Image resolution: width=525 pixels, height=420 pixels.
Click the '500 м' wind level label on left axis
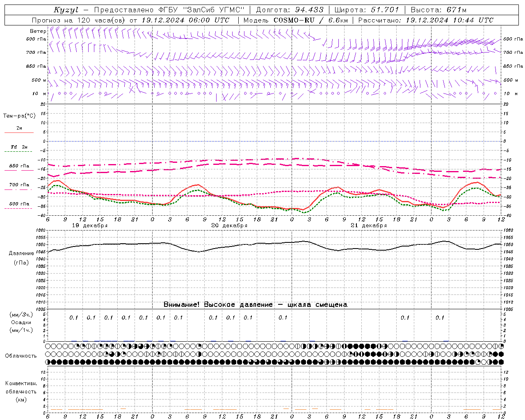pos(39,80)
